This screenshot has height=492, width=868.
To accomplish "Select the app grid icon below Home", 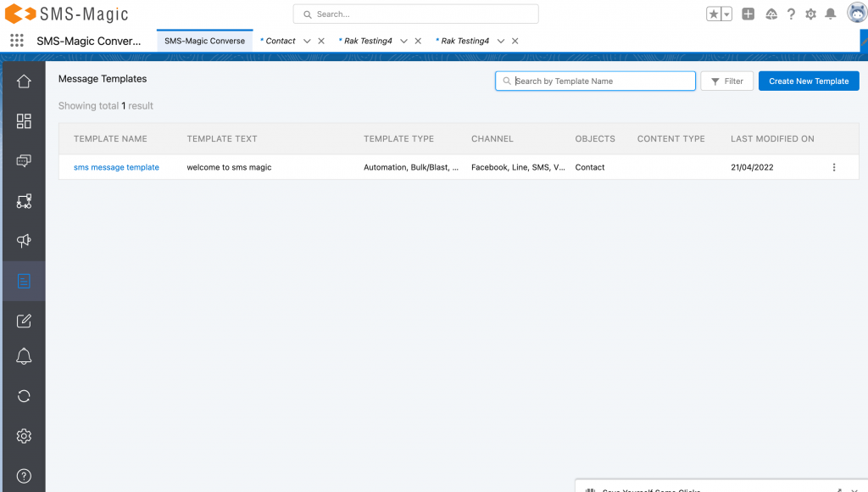I will coord(24,121).
